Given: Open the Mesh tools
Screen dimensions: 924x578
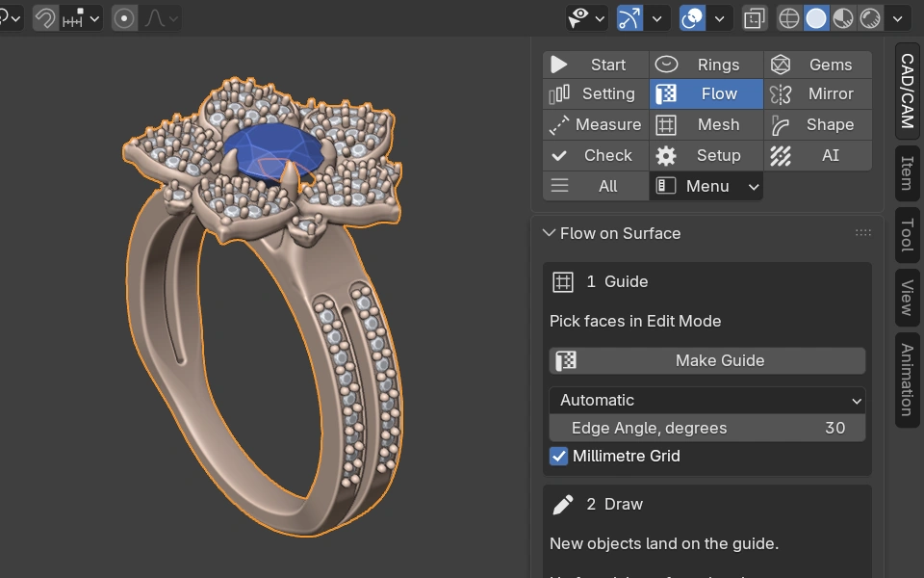Looking at the screenshot, I should click(x=706, y=124).
